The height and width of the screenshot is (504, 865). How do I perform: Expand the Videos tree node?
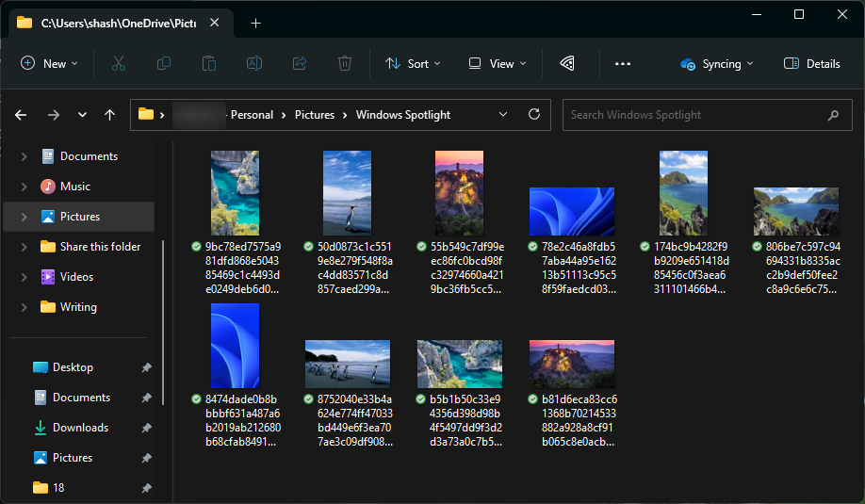(24, 277)
